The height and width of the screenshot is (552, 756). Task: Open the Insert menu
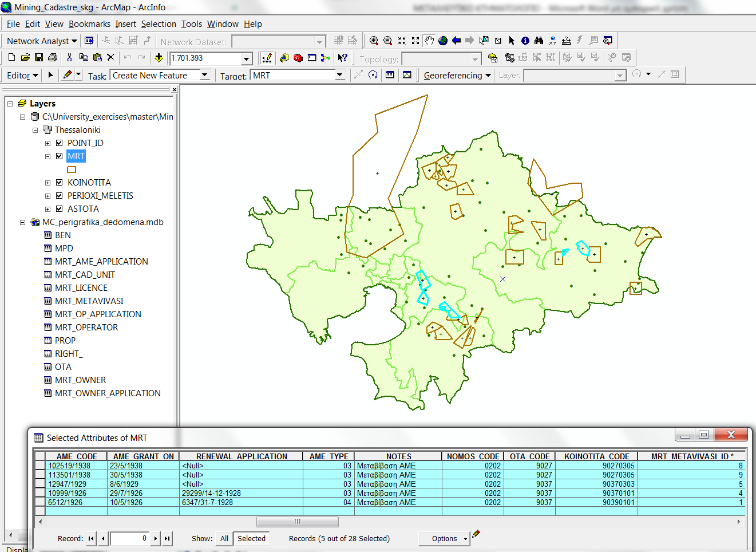click(125, 24)
